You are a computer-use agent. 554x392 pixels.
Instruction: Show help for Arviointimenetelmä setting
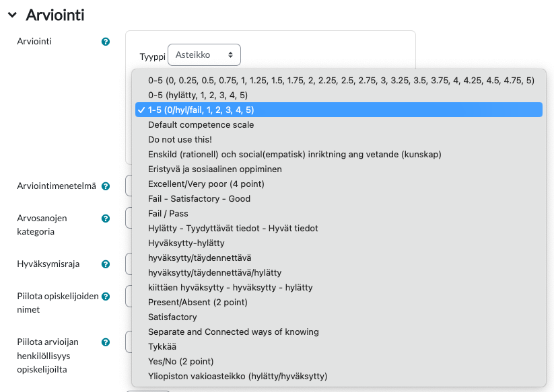pyautogui.click(x=105, y=186)
